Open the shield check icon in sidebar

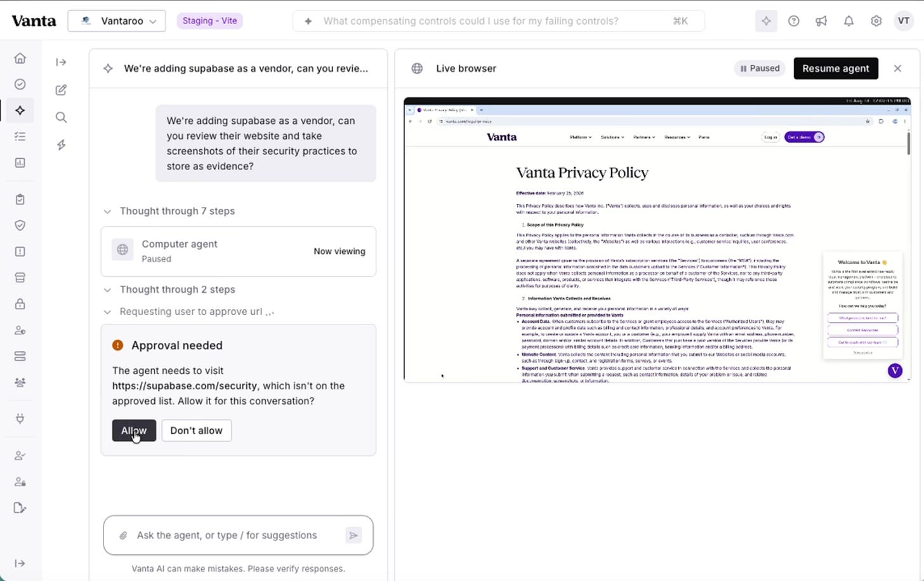[x=20, y=225]
